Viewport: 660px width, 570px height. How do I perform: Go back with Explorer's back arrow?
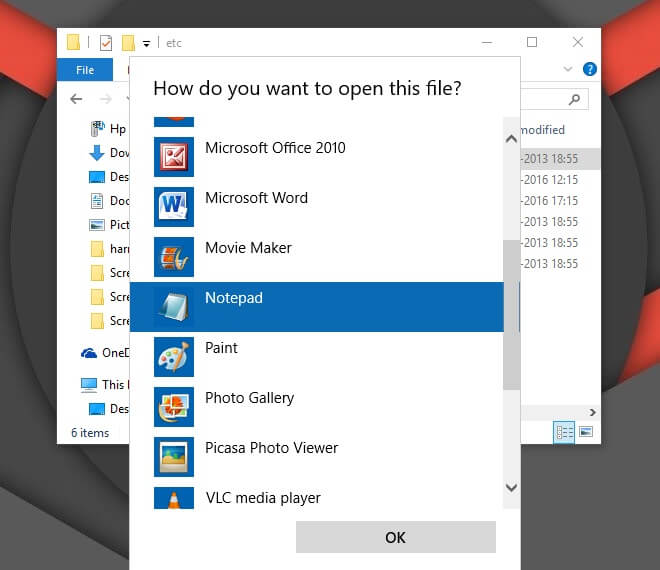[x=76, y=99]
